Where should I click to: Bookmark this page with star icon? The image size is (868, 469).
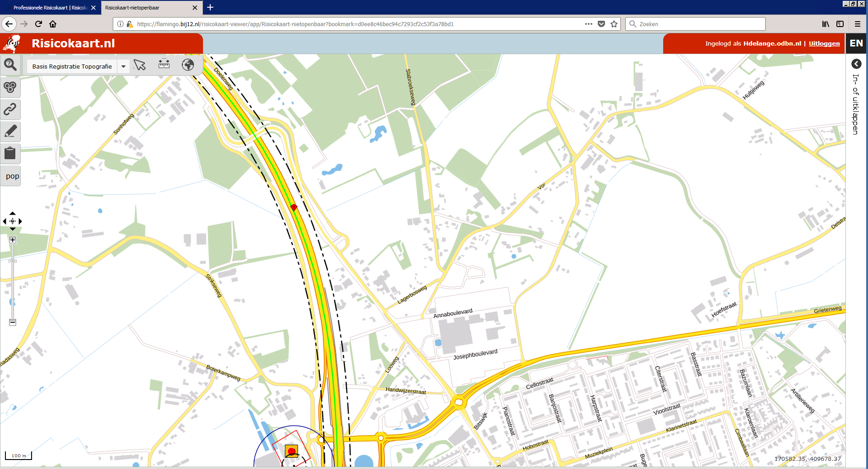click(614, 24)
